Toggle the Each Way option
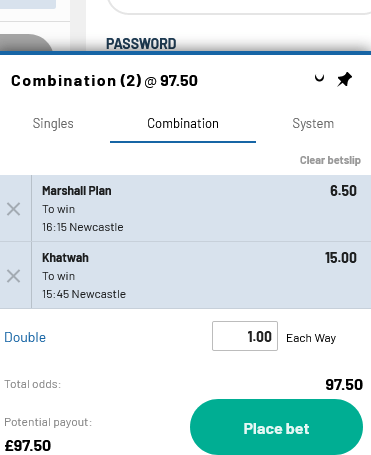The image size is (371, 455). [x=311, y=338]
